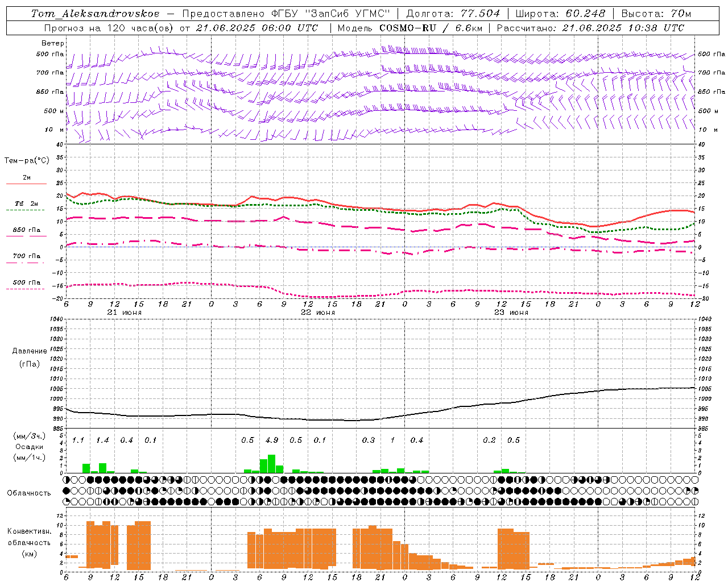The height and width of the screenshot is (582, 728).
Task: Click the (мм/3ч.) precipitation unit label
Action: [28, 436]
